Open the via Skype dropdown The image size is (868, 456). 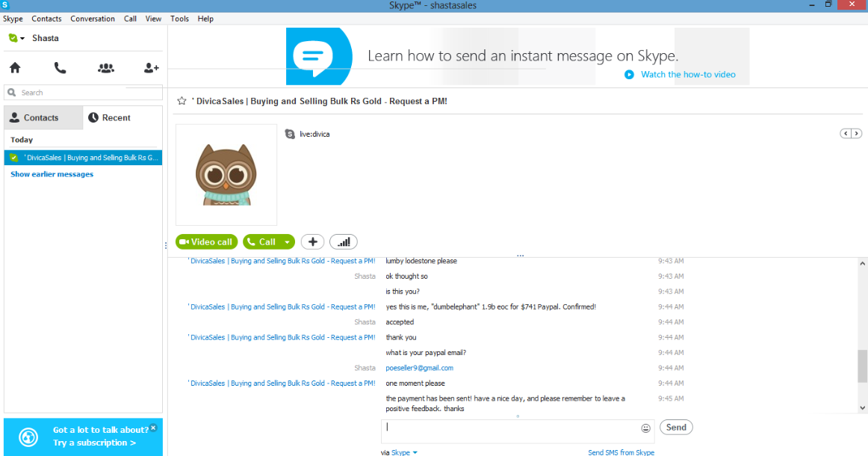[404, 453]
